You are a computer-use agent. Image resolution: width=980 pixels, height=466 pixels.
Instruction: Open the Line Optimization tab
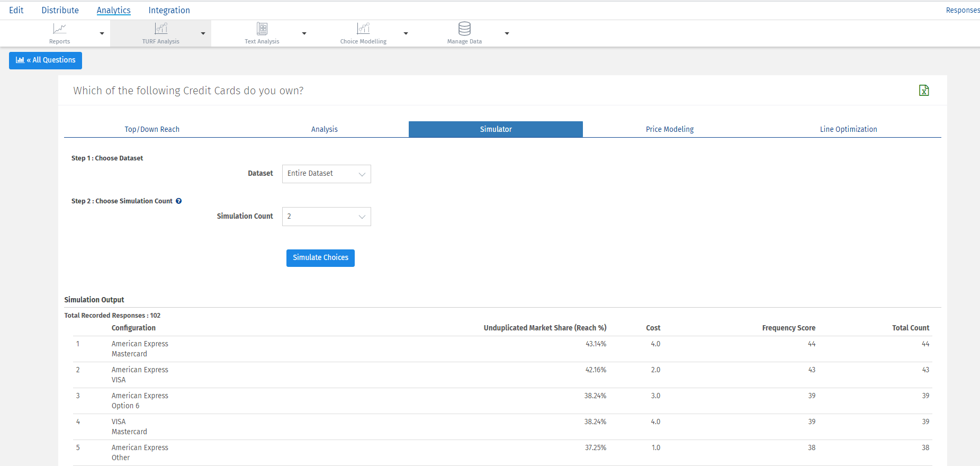pyautogui.click(x=848, y=129)
